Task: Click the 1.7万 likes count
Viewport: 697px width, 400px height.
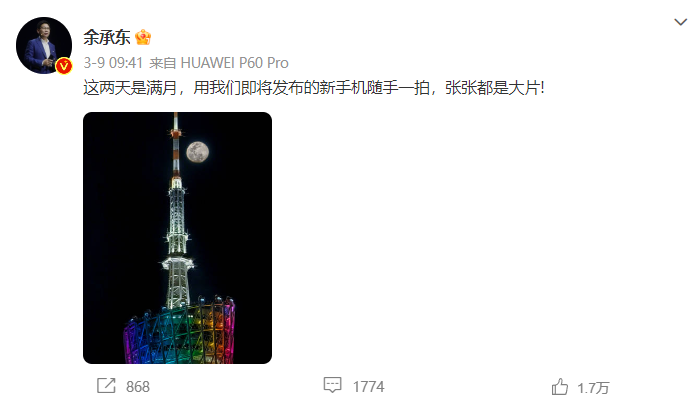Action: [x=593, y=388]
